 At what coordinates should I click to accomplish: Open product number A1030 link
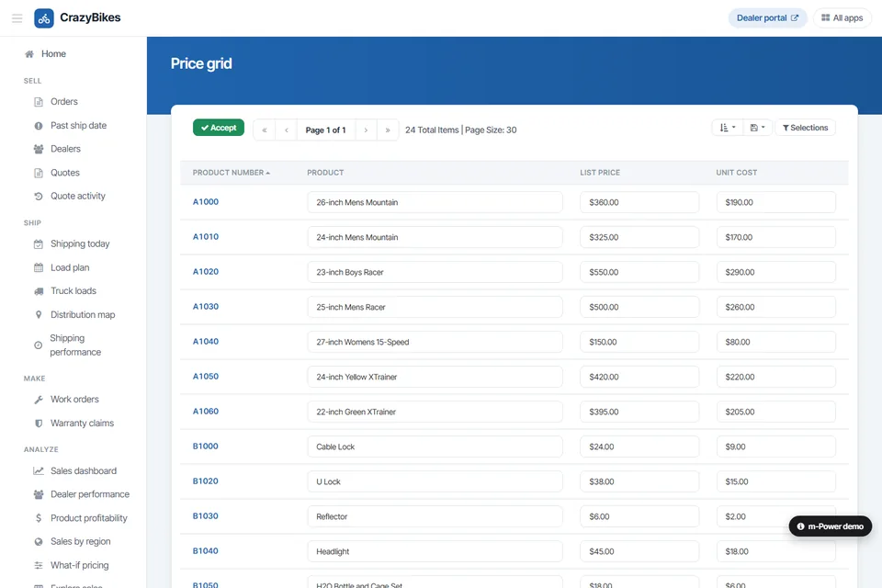pyautogui.click(x=205, y=307)
